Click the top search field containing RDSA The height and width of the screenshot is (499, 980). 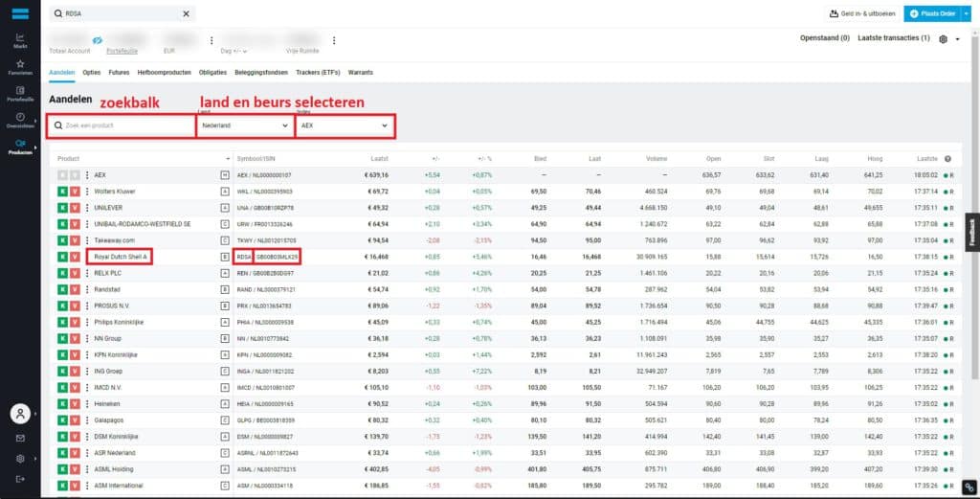pyautogui.click(x=122, y=13)
